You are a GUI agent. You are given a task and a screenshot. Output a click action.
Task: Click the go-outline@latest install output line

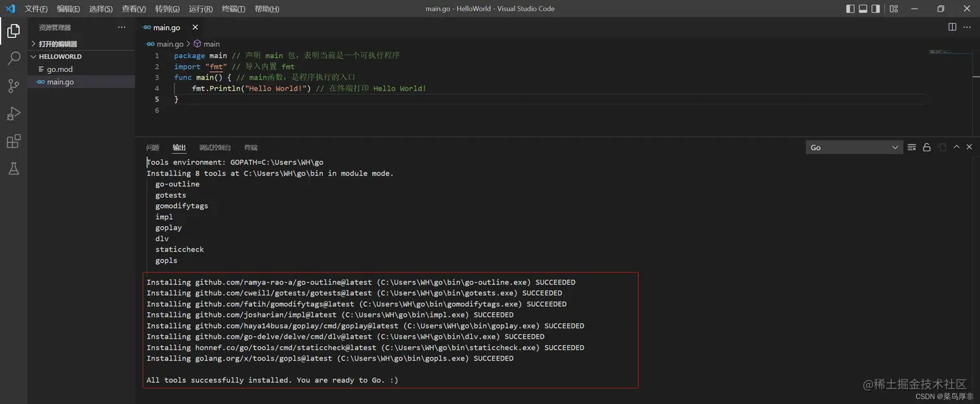click(361, 282)
